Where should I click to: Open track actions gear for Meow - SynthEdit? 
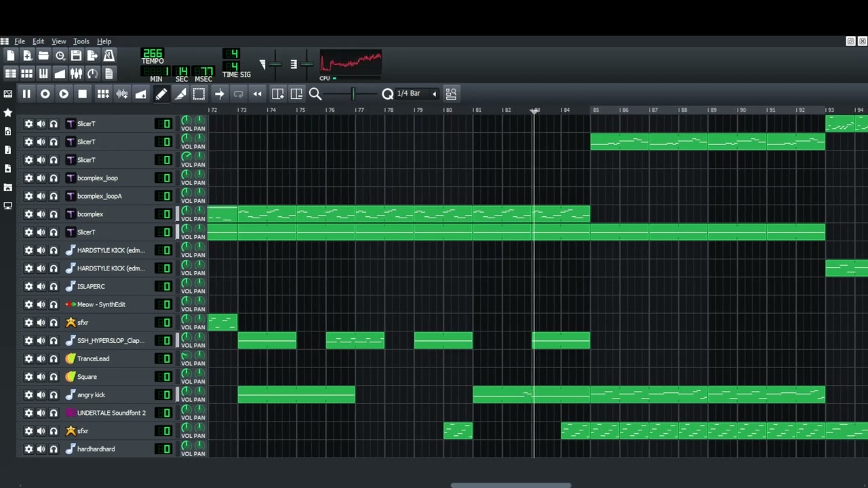(x=28, y=304)
